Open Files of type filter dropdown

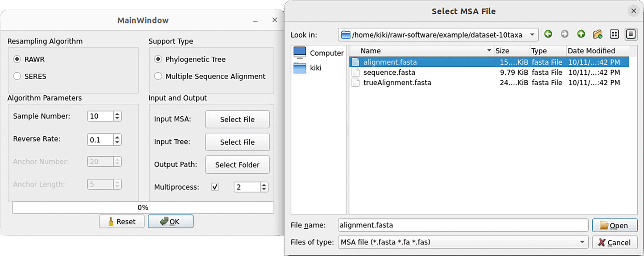(x=582, y=242)
